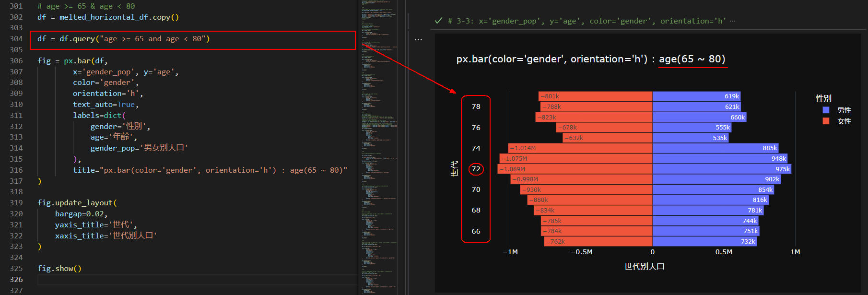Screen dimensions: 868x295
Task: Click the title= argument code line
Action: (210, 170)
